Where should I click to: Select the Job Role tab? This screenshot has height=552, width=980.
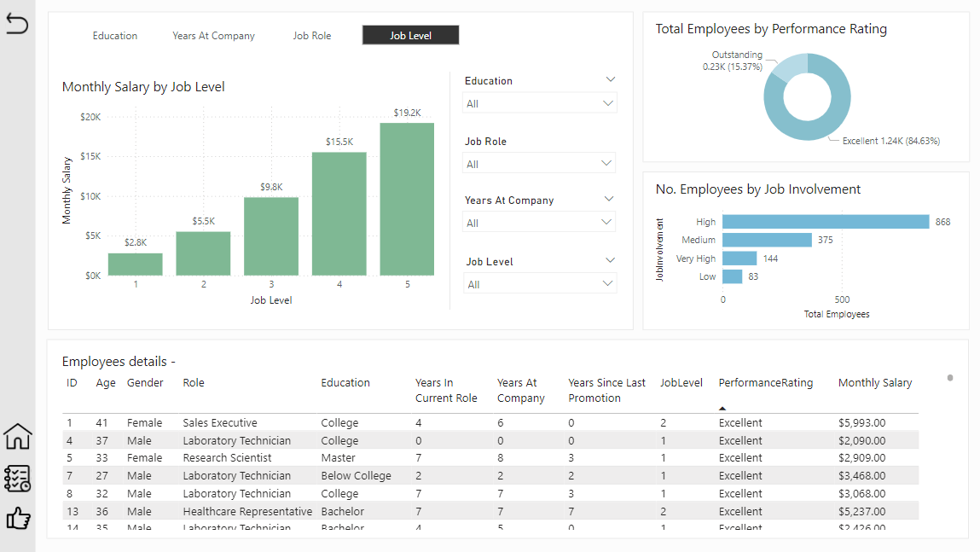(x=311, y=36)
